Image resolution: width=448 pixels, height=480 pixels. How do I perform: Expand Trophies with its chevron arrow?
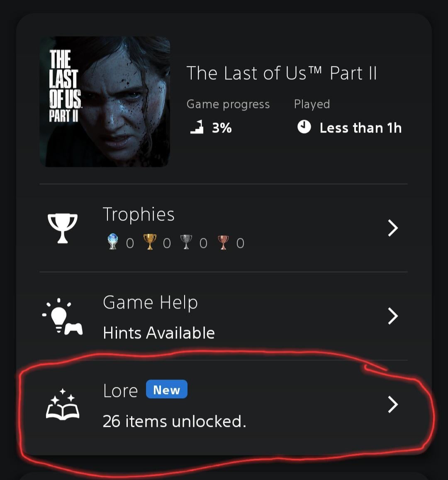coord(392,228)
